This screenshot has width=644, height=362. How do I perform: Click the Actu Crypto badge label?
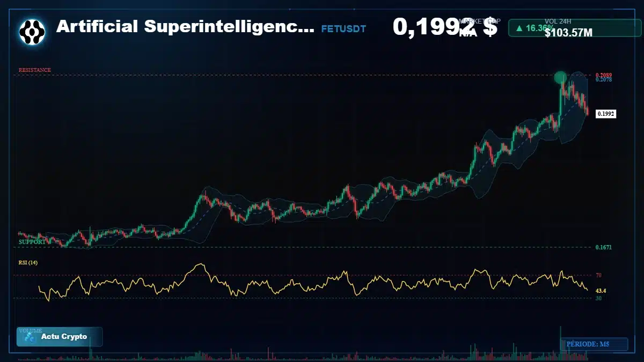click(64, 337)
